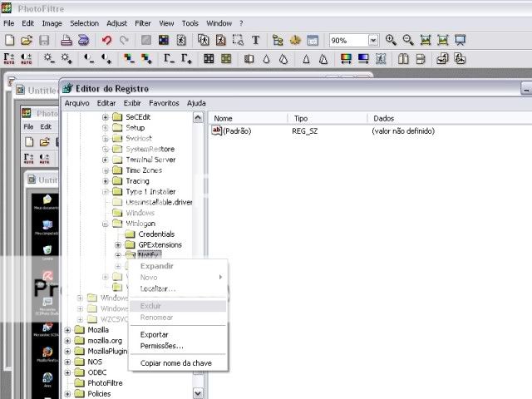Click the zoom percentage field showing 90%
Screen dimensions: 532x399
pos(349,41)
